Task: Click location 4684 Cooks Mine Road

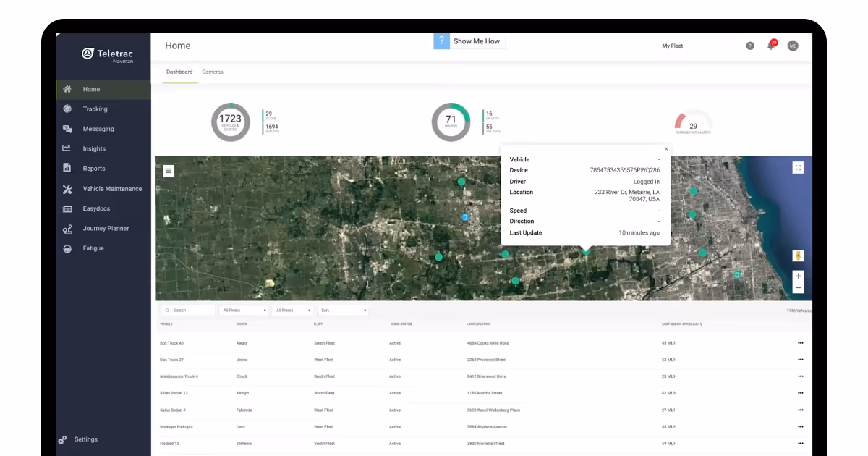Action: click(488, 343)
